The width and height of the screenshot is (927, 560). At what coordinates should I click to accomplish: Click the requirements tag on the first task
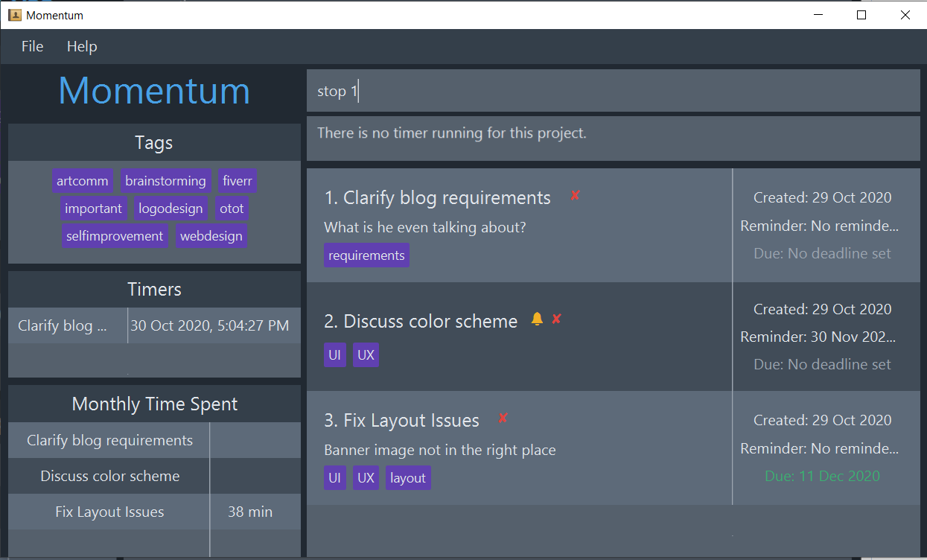coord(366,255)
